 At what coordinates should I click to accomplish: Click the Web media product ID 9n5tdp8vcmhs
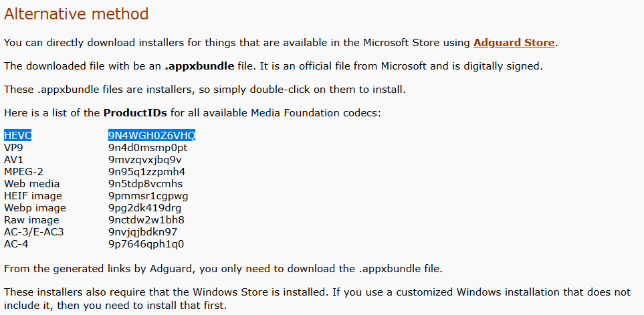(x=145, y=183)
